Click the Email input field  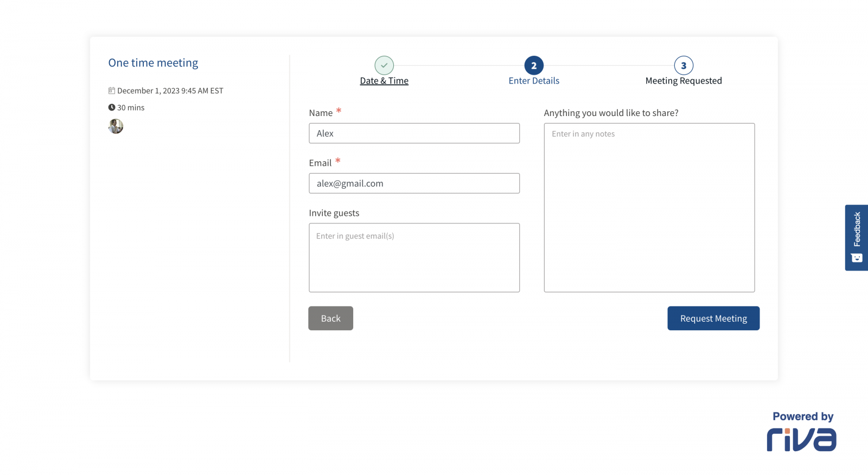pyautogui.click(x=414, y=183)
